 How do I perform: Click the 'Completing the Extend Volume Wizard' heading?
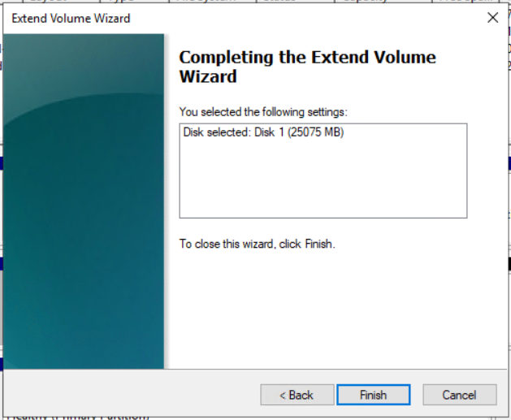(307, 67)
